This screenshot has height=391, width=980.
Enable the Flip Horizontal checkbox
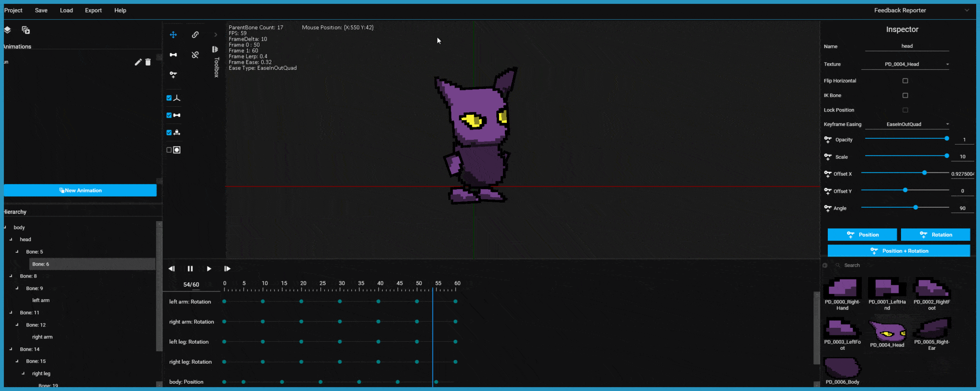[905, 81]
